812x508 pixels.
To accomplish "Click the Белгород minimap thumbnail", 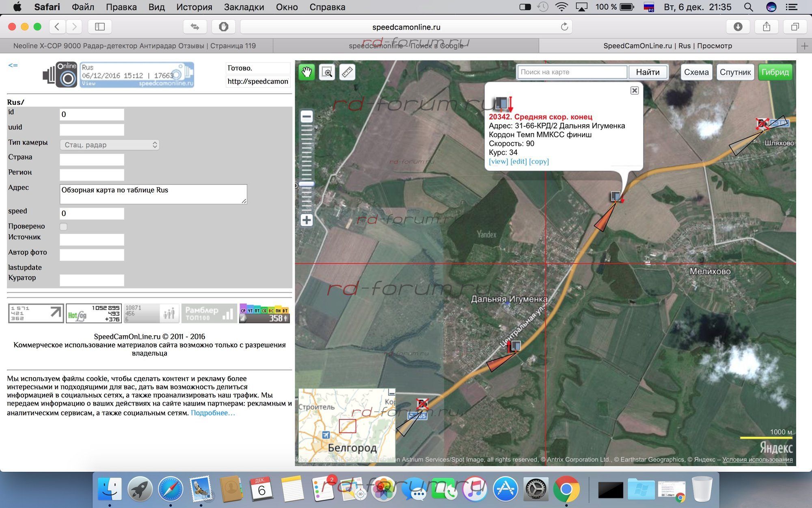I will pos(347,425).
